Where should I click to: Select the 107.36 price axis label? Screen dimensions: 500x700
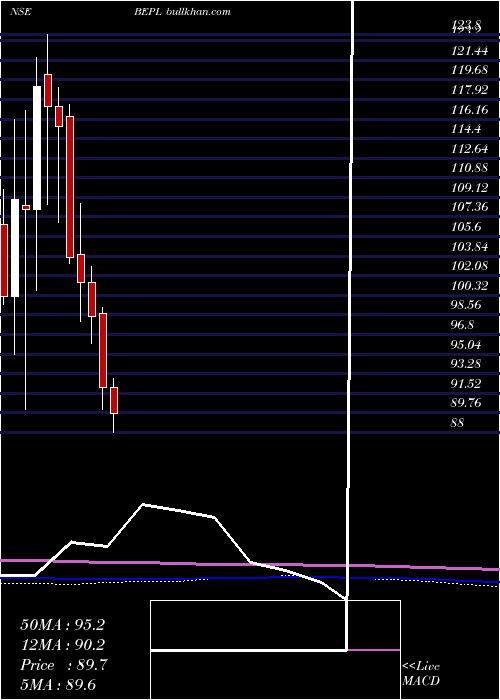(x=469, y=208)
